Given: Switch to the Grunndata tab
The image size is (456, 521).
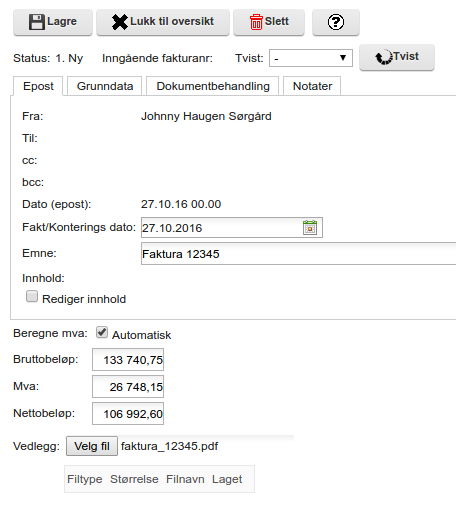Looking at the screenshot, I should pyautogui.click(x=105, y=86).
